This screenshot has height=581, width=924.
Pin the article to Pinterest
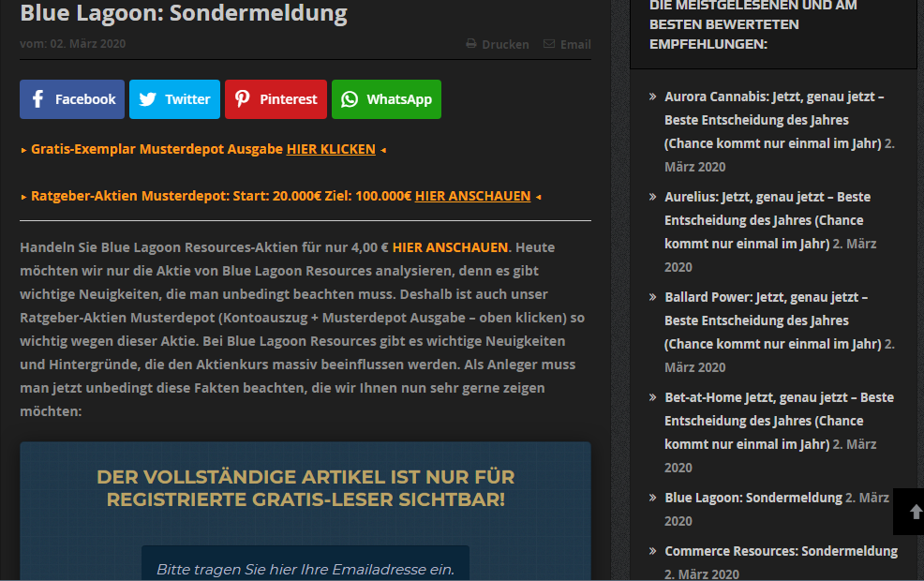point(276,99)
